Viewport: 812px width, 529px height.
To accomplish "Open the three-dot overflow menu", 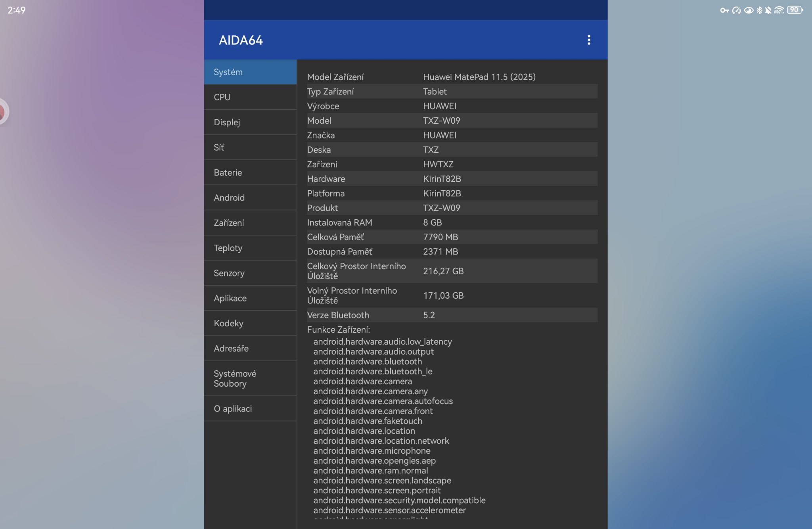I will (x=589, y=40).
